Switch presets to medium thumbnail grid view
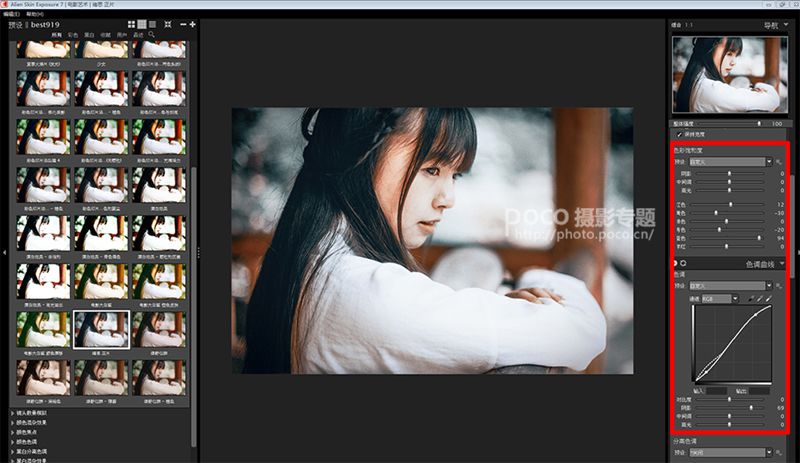 coord(142,25)
